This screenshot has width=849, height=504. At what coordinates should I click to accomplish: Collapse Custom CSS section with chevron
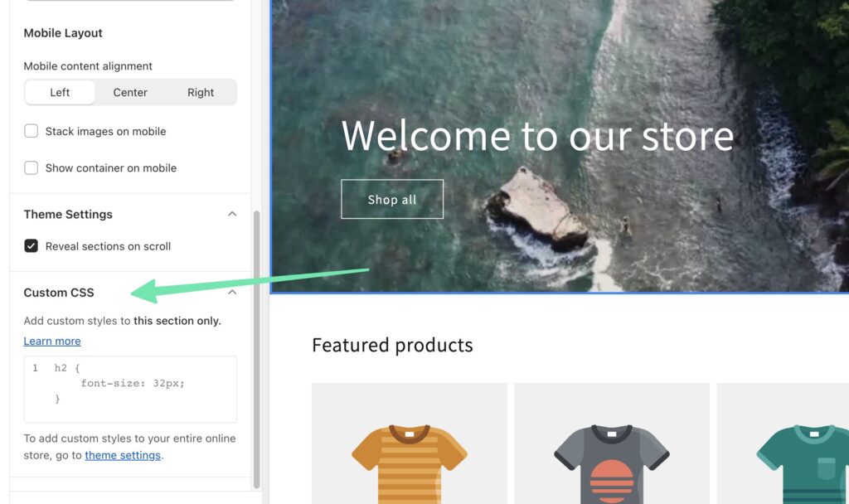tap(232, 293)
